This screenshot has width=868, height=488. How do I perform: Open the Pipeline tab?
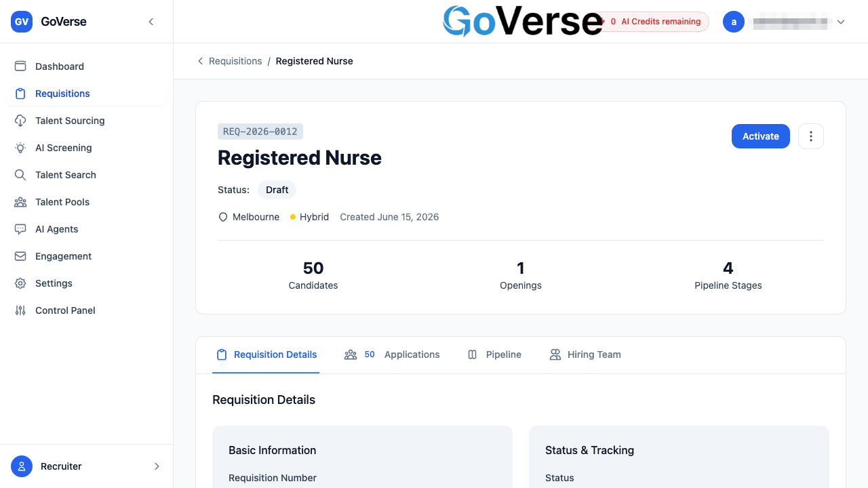coord(494,354)
